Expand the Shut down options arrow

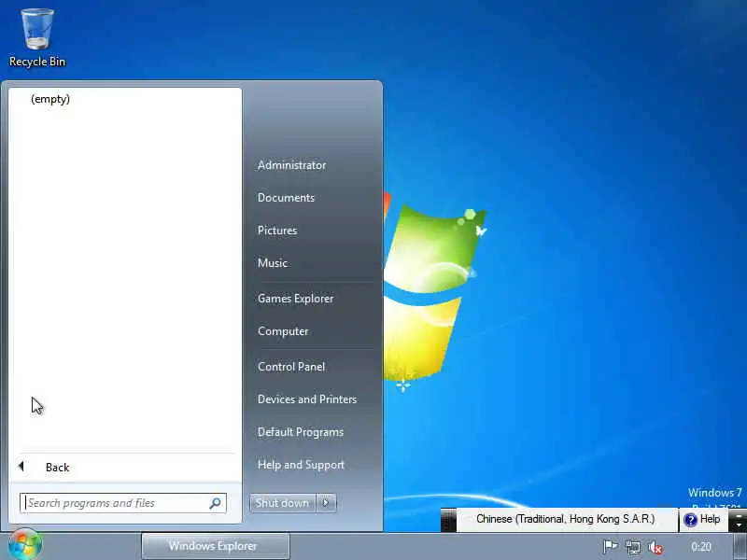click(x=326, y=503)
